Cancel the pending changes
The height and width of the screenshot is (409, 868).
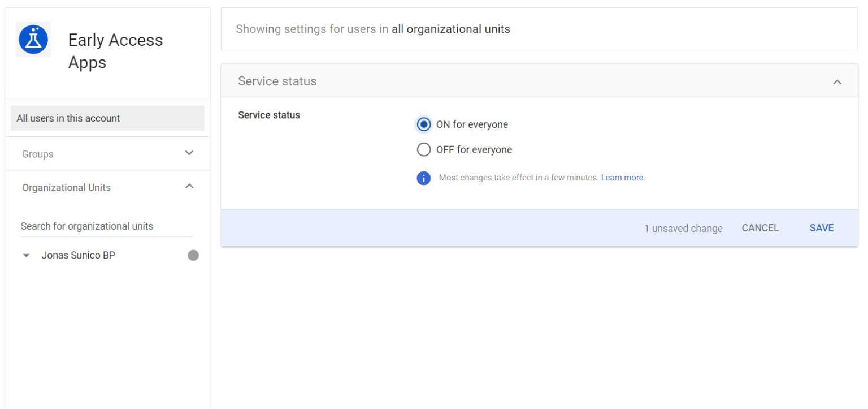(760, 227)
